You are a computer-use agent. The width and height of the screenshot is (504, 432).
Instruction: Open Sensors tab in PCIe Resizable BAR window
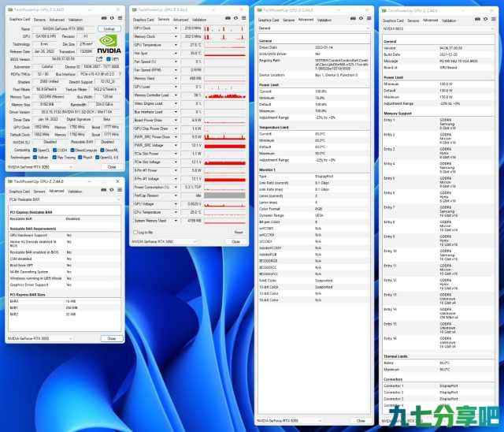[x=39, y=192]
